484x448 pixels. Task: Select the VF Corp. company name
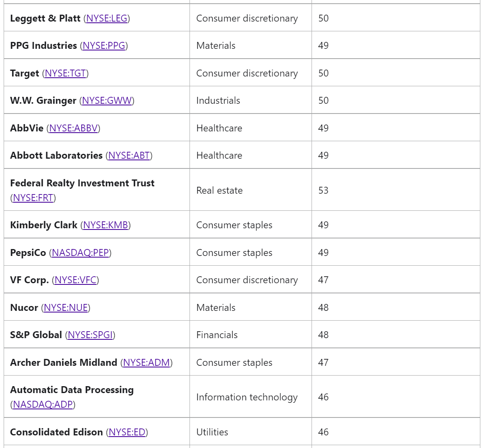[30, 280]
